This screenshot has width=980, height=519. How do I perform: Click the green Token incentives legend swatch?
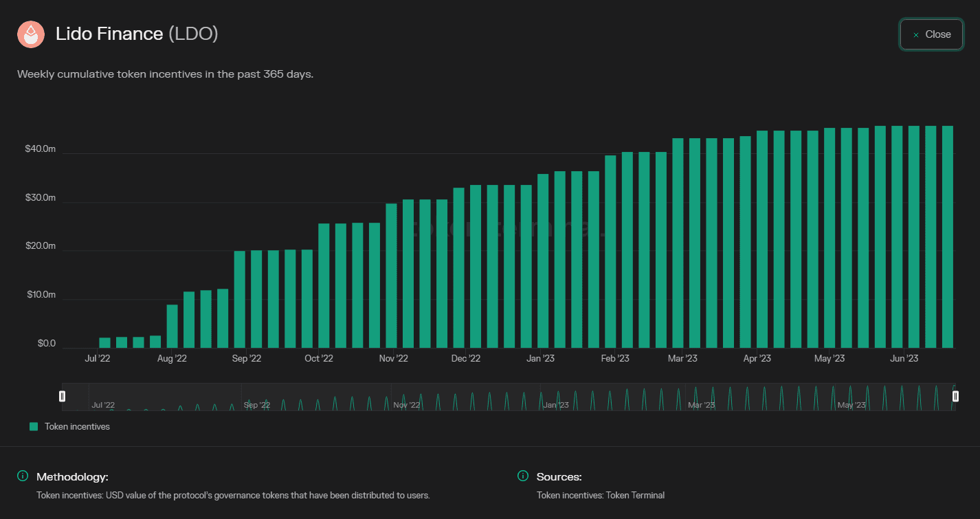[34, 427]
